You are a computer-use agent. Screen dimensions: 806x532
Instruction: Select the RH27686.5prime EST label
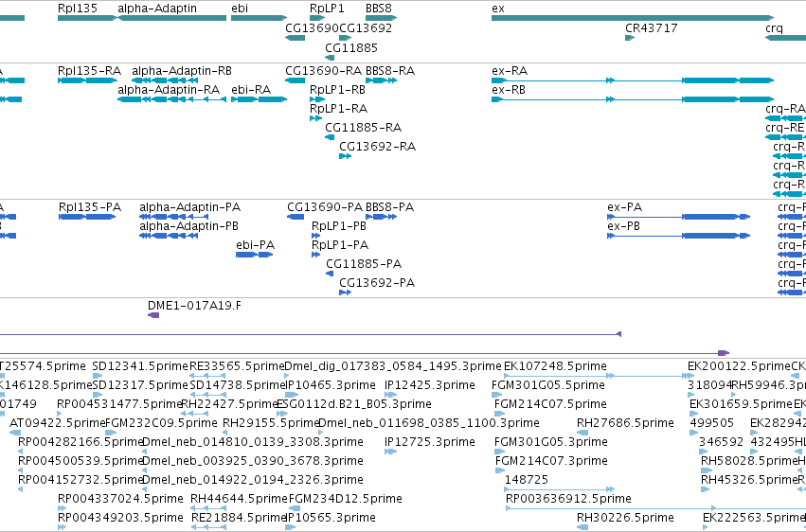coord(625,423)
